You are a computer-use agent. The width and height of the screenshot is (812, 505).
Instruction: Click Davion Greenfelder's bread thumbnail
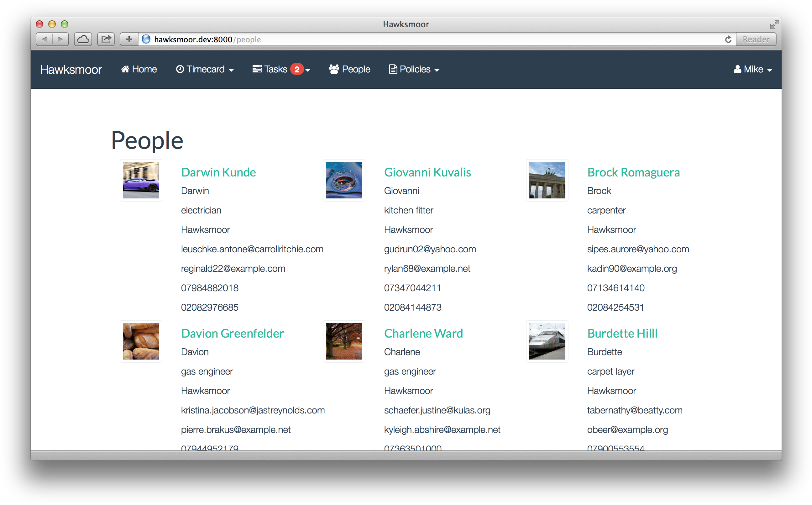coord(141,341)
